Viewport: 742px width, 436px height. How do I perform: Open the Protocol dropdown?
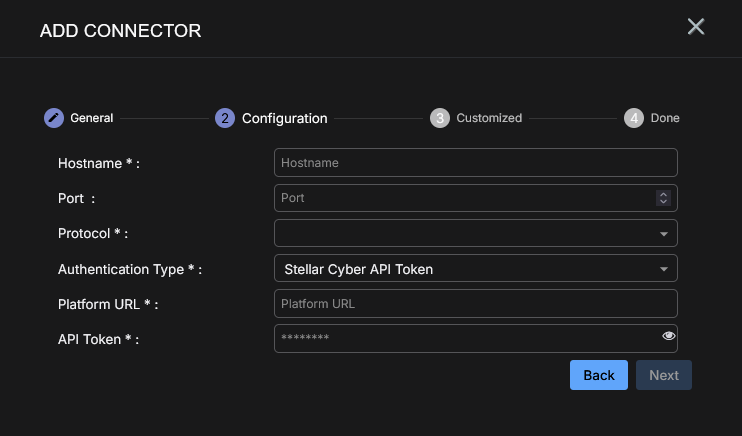point(476,233)
